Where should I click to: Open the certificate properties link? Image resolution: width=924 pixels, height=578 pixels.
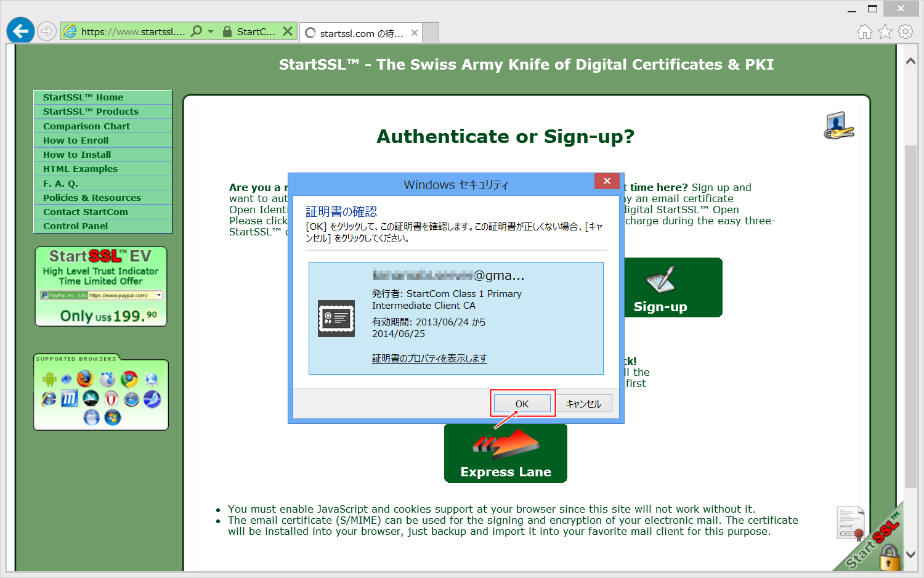[429, 359]
